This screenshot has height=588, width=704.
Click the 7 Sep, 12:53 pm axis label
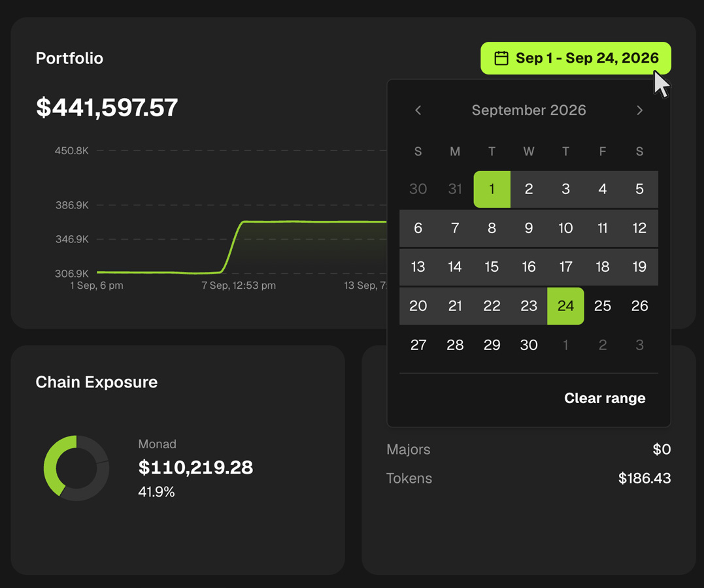point(239,286)
